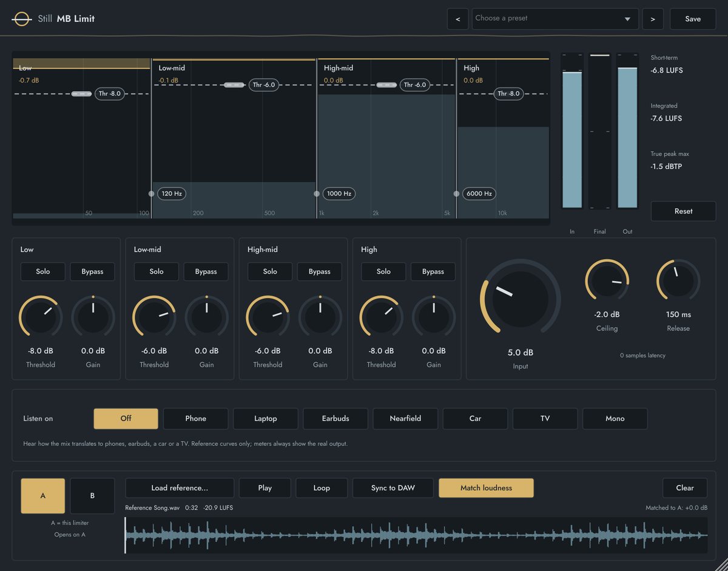This screenshot has width=728, height=571.
Task: Select the 120 Hz crossover handle
Action: tap(172, 194)
